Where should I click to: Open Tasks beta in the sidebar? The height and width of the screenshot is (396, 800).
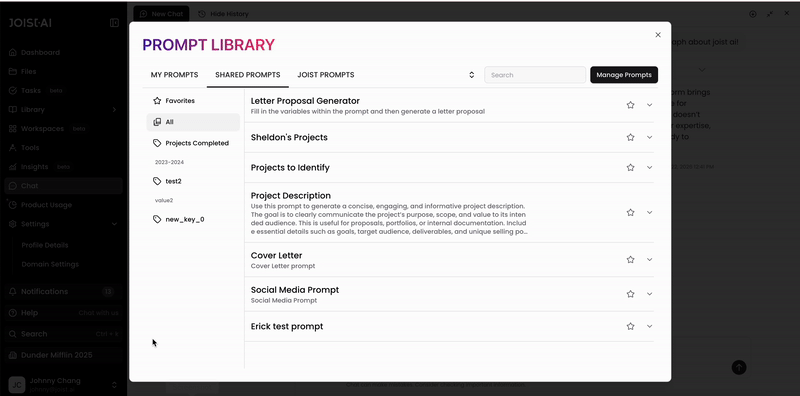pyautogui.click(x=63, y=90)
